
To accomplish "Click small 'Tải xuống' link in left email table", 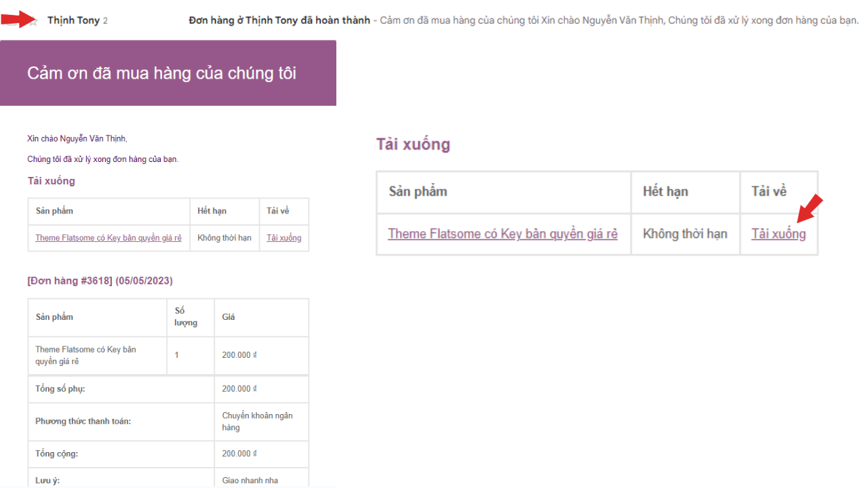I will pyautogui.click(x=283, y=238).
